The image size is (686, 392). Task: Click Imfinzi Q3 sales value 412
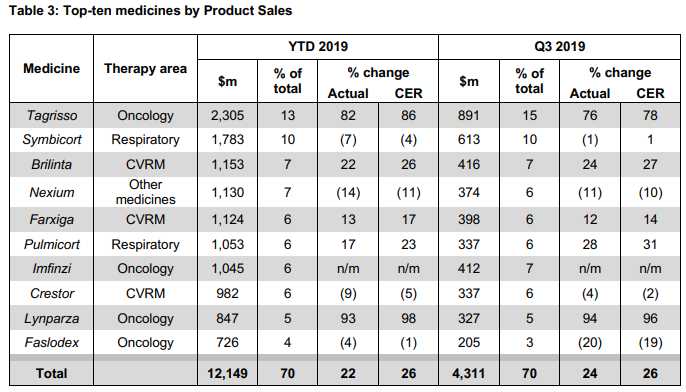(469, 268)
